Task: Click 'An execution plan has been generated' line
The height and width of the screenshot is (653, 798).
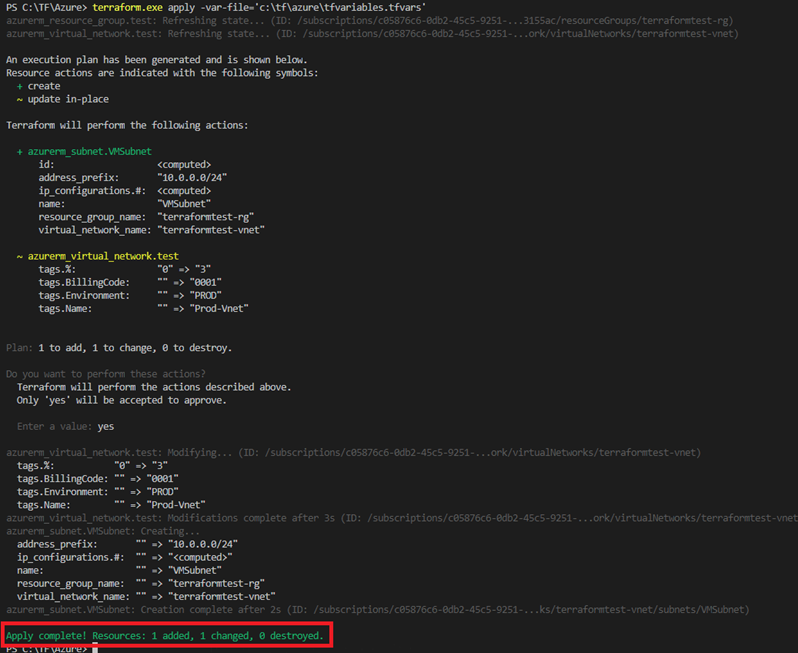Action: [x=157, y=60]
